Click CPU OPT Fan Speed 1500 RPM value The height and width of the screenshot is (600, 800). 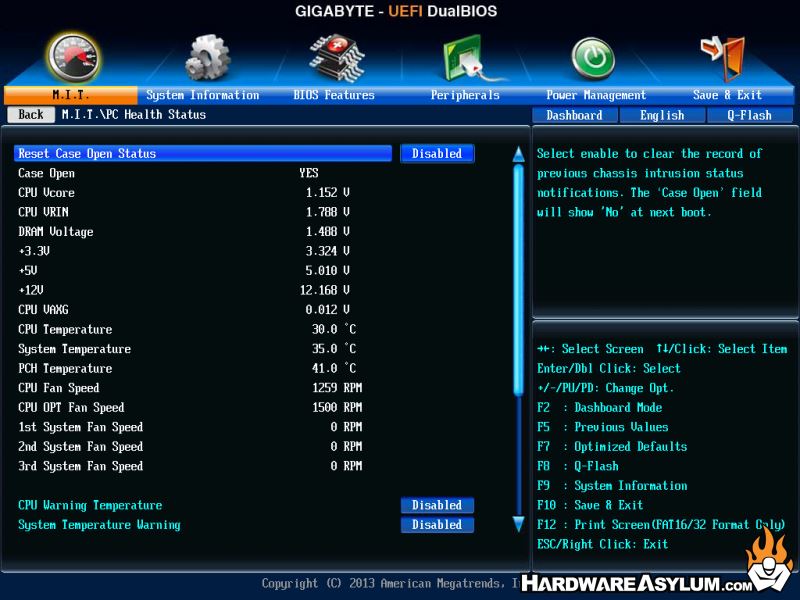click(337, 407)
